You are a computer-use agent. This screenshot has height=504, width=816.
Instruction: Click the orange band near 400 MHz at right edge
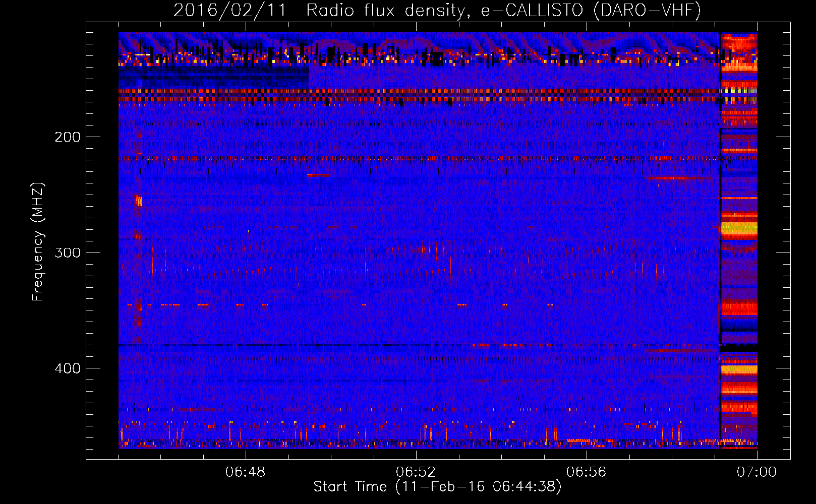coord(739,369)
